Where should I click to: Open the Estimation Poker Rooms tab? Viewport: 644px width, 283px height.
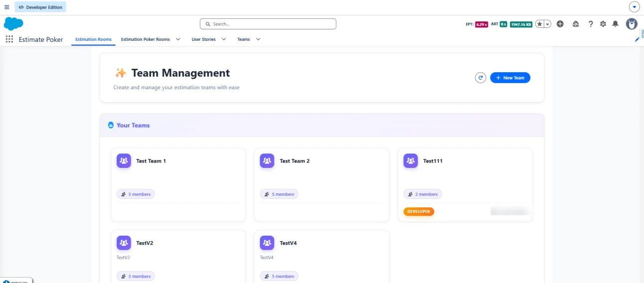(145, 39)
